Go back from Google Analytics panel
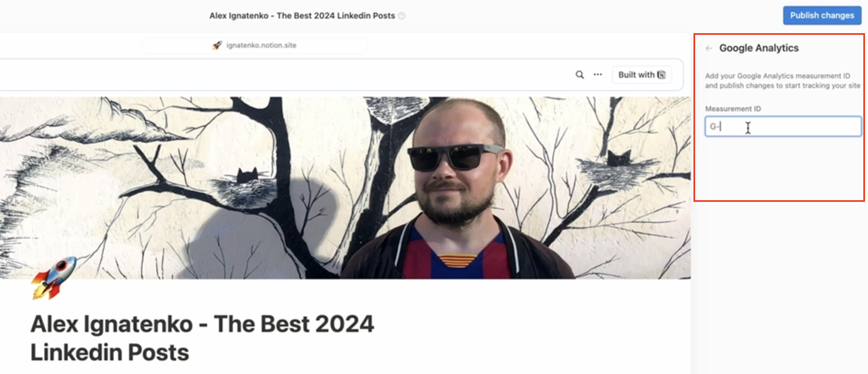Image resolution: width=868 pixels, height=374 pixels. pyautogui.click(x=708, y=48)
